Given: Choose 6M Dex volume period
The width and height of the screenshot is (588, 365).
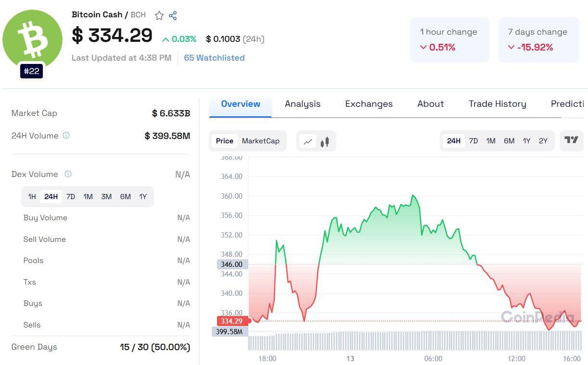Looking at the screenshot, I should (x=126, y=197).
